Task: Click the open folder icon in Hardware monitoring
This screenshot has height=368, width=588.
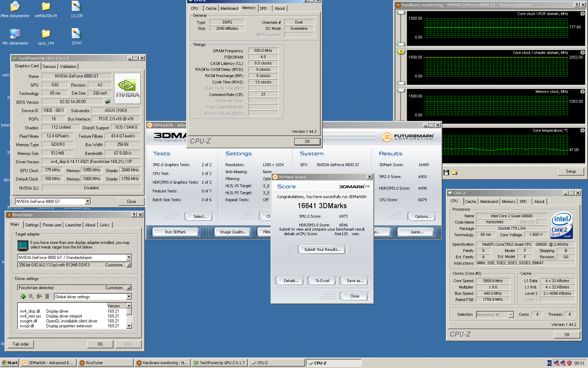Action: [x=454, y=172]
